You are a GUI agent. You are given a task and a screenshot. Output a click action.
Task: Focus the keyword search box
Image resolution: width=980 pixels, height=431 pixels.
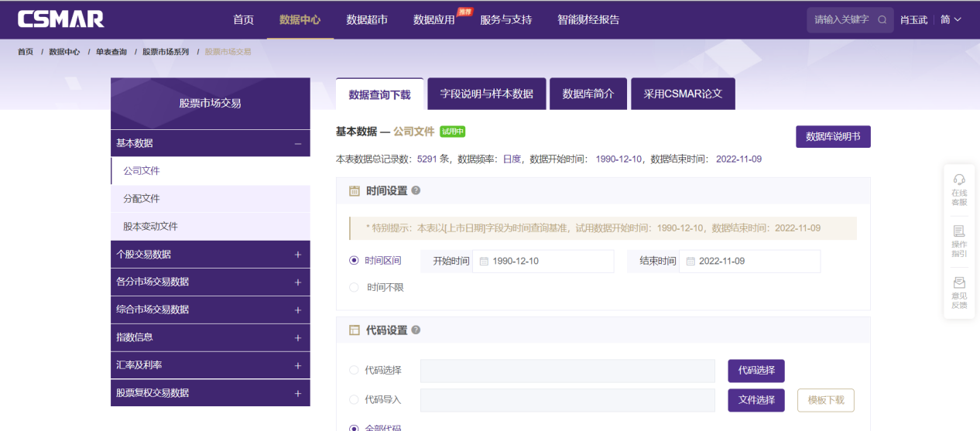841,20
